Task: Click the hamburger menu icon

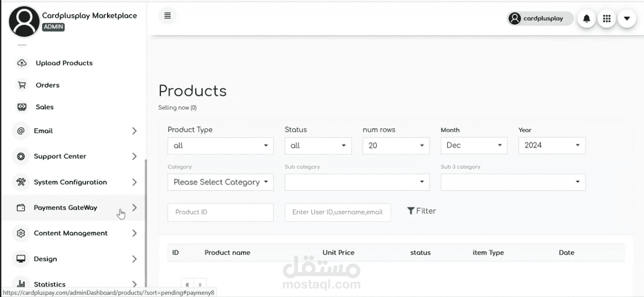Action: tap(167, 16)
